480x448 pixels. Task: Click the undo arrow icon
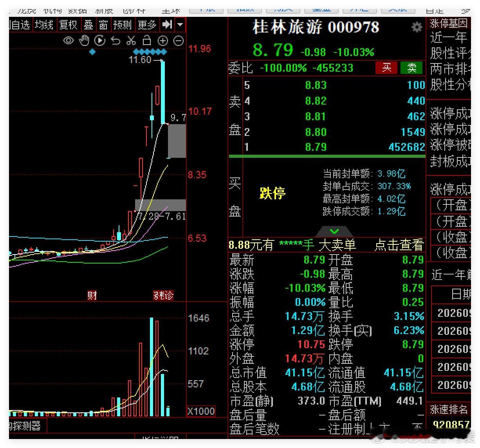(x=115, y=40)
